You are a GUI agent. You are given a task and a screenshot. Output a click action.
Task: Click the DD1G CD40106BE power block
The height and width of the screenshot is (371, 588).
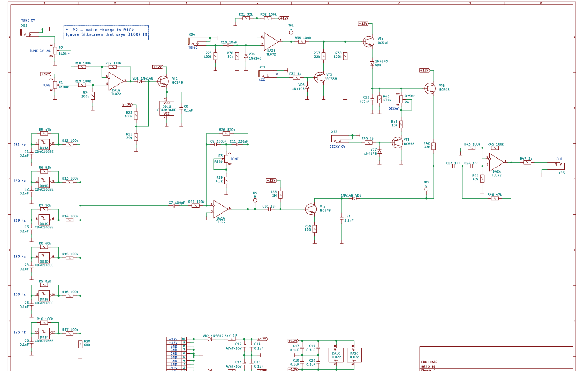click(166, 108)
